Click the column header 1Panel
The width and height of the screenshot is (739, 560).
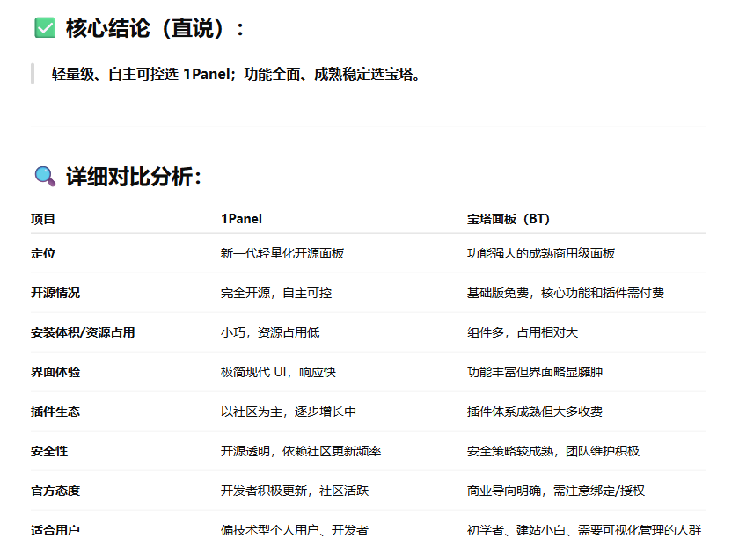tap(241, 219)
